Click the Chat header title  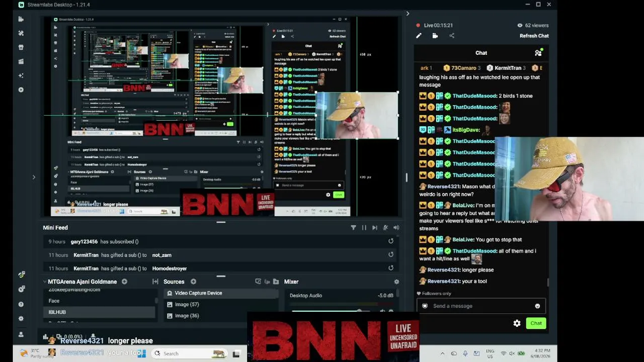click(x=481, y=53)
